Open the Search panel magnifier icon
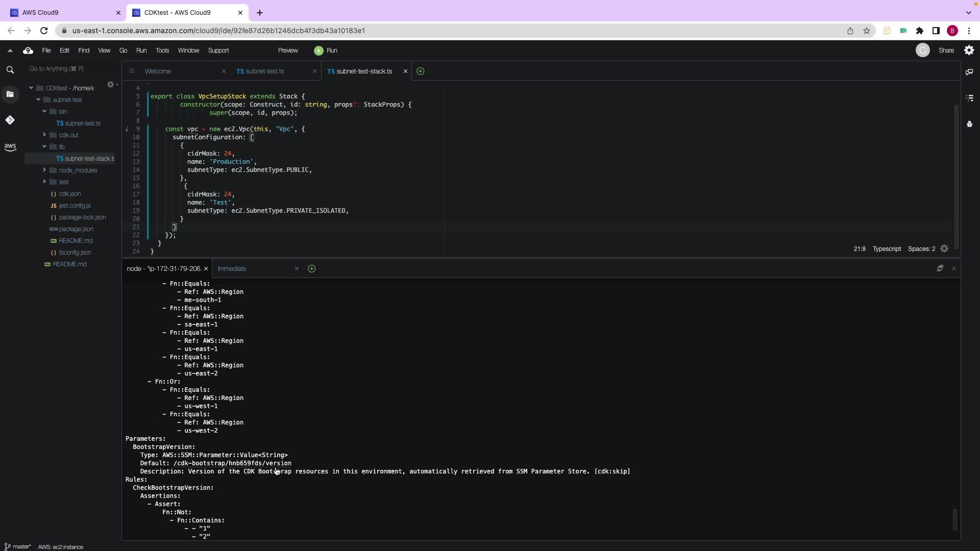The image size is (980, 551). tap(10, 70)
